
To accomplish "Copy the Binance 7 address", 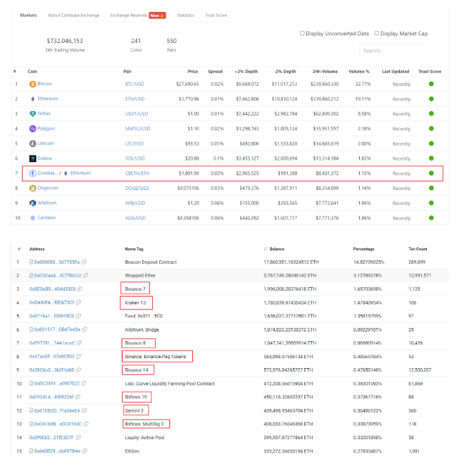I will tap(80, 289).
